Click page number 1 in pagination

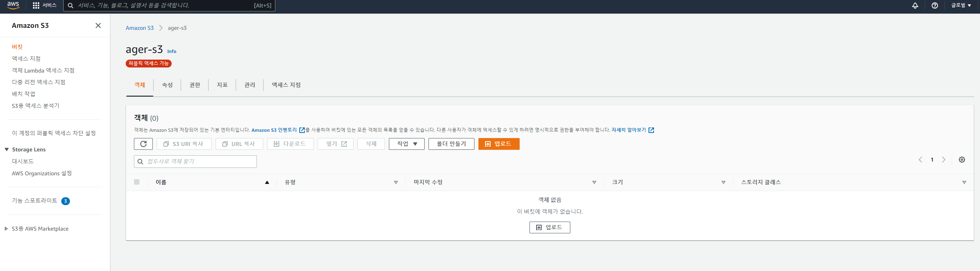(x=932, y=160)
